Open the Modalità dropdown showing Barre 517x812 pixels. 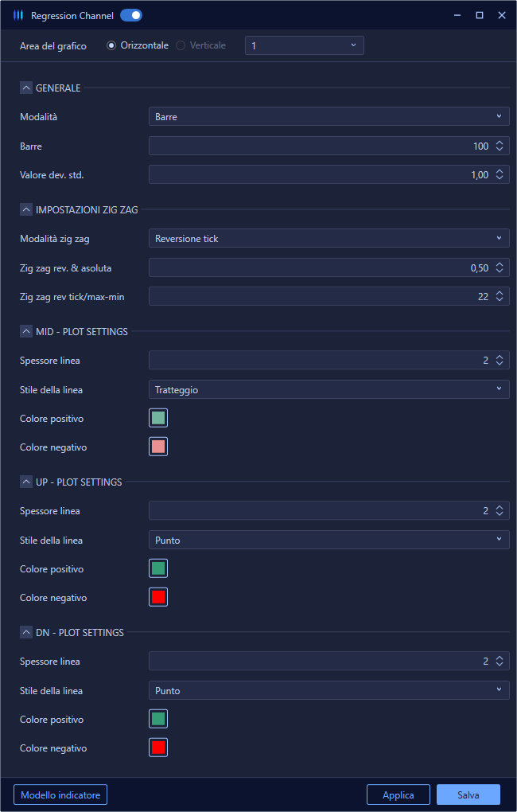tap(328, 116)
